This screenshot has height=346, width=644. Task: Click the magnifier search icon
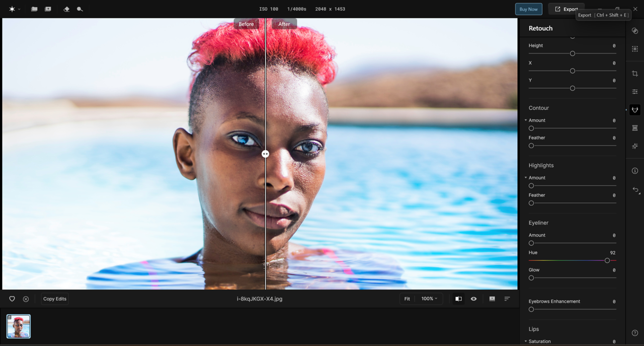(79, 9)
